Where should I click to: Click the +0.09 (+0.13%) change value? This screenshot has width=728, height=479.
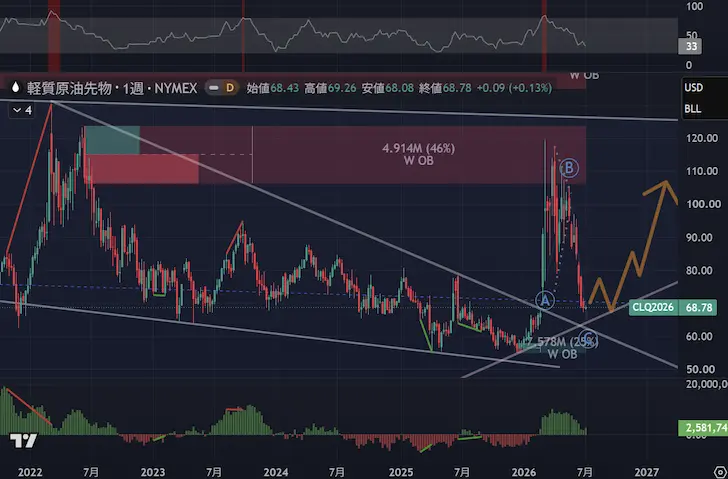coord(514,88)
